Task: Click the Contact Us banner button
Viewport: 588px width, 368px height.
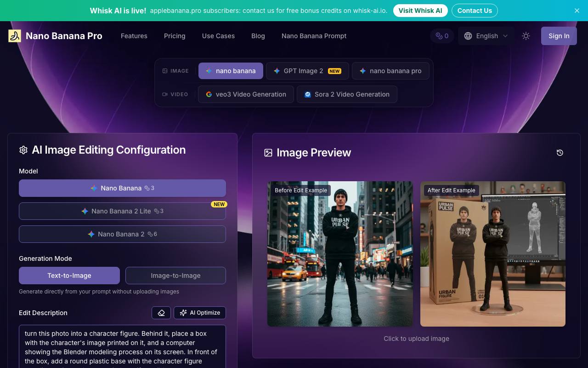Action: (x=475, y=11)
